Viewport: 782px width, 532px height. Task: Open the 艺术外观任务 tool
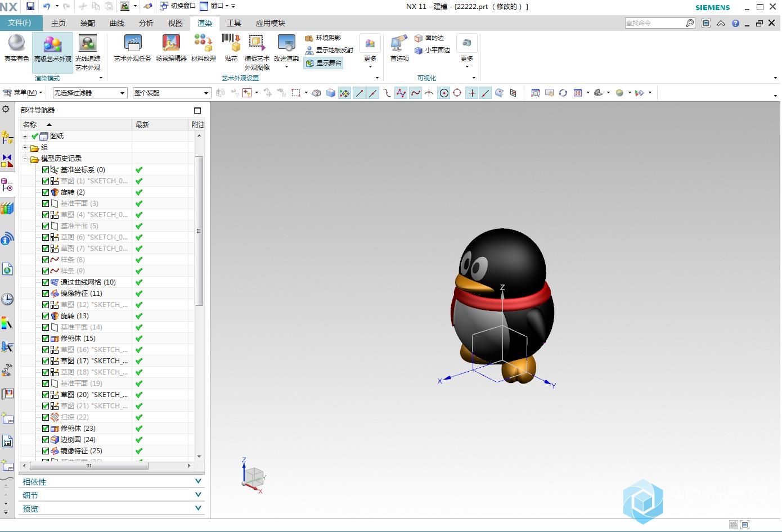133,48
